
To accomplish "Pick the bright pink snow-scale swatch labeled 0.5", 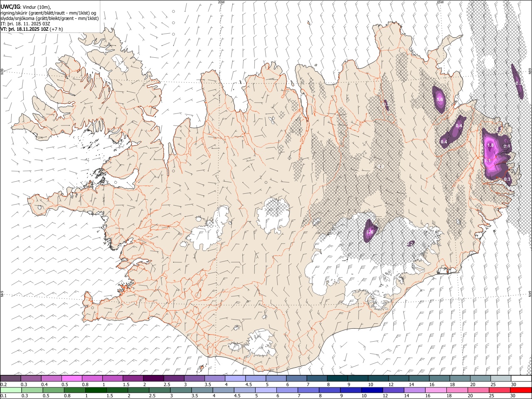I will tap(72, 378).
